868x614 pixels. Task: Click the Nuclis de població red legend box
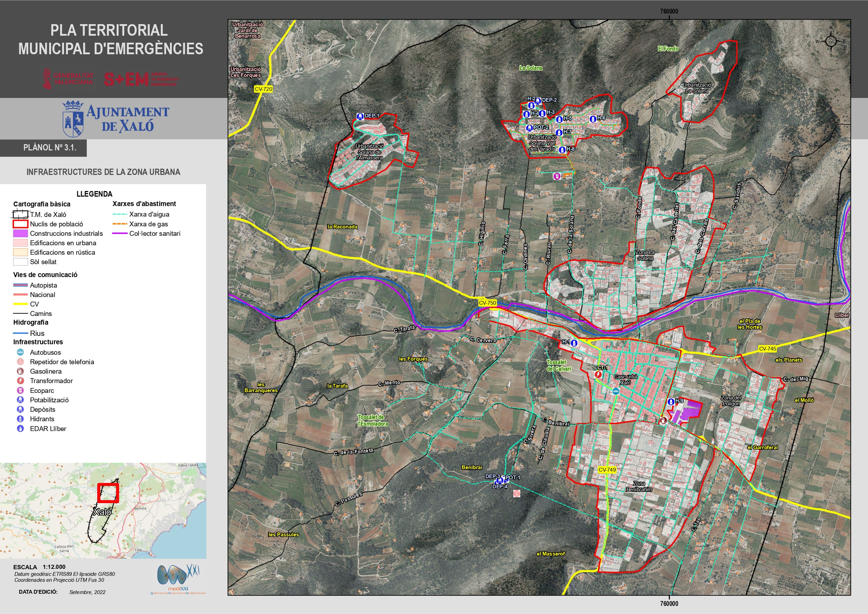coord(20,224)
